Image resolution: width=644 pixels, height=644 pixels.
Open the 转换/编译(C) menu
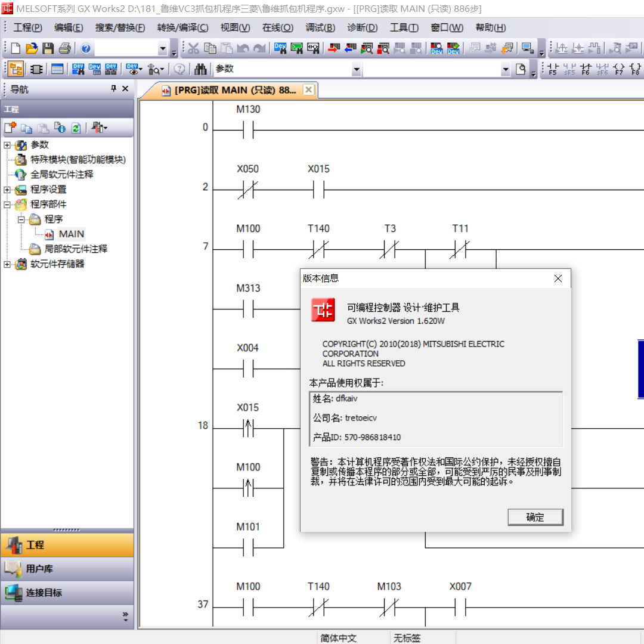(x=183, y=27)
